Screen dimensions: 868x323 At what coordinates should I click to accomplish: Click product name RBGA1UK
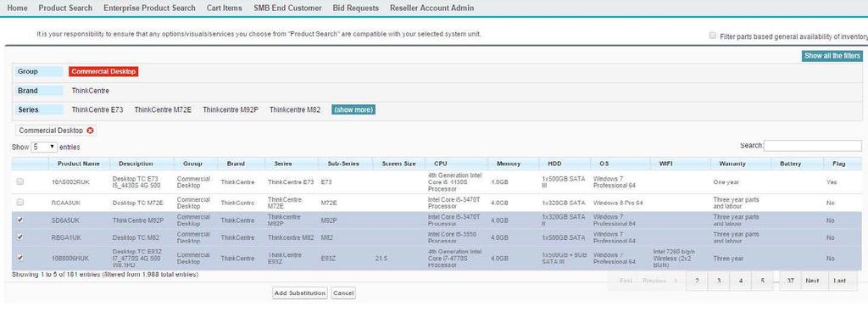tap(66, 237)
